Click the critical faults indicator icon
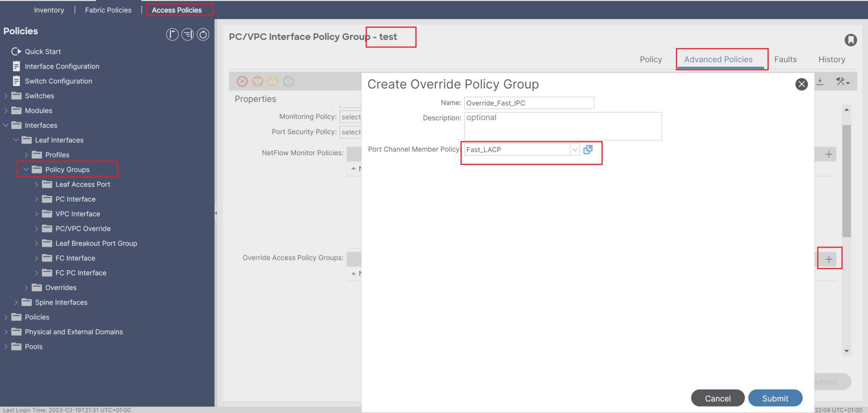Image resolution: width=868 pixels, height=413 pixels. click(x=242, y=81)
